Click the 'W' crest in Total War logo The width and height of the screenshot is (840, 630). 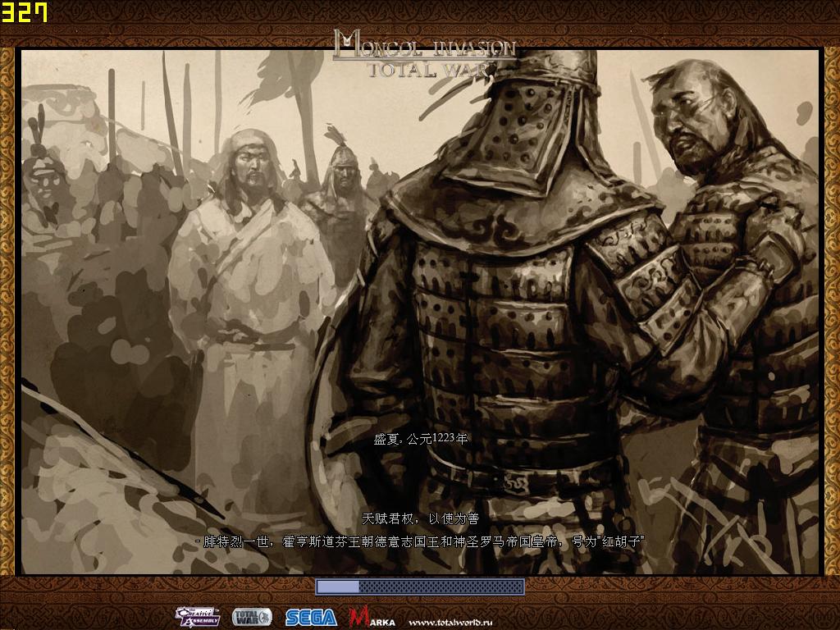pyautogui.click(x=265, y=617)
